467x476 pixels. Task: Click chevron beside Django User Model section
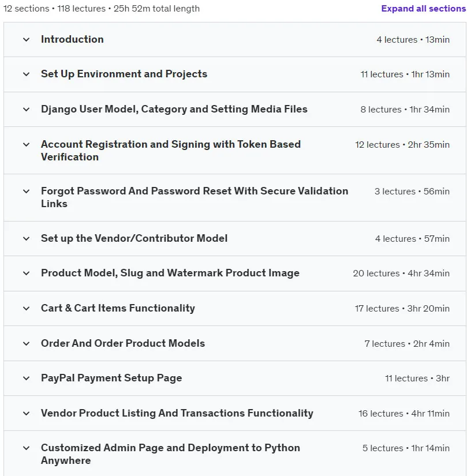(27, 109)
